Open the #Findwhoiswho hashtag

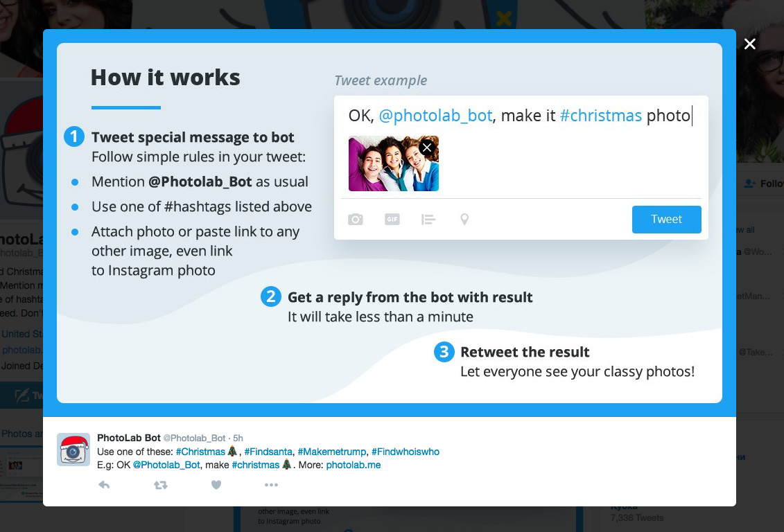pos(406,452)
